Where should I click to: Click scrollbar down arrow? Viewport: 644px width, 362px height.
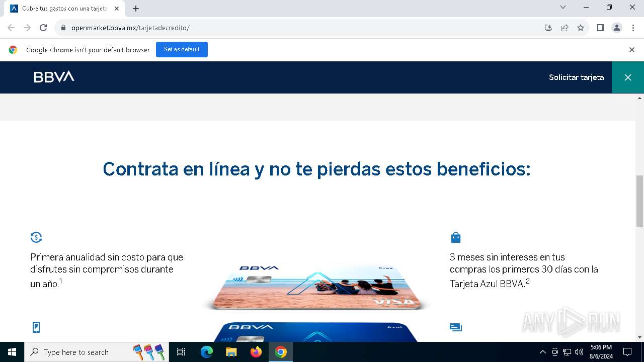point(640,337)
